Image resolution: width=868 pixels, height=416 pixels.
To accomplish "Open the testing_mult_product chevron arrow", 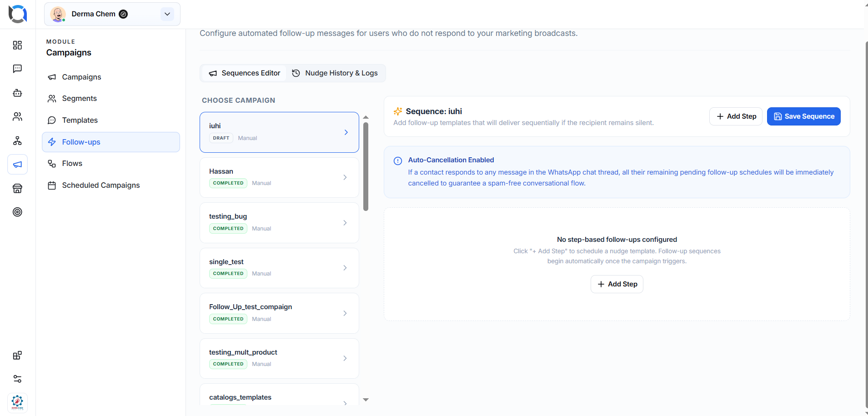I will (x=345, y=358).
